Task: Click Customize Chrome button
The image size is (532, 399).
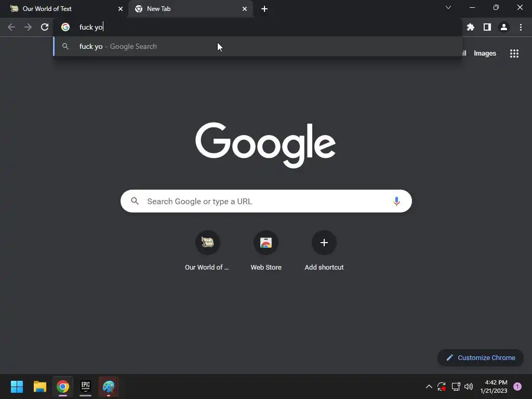Action: point(481,357)
